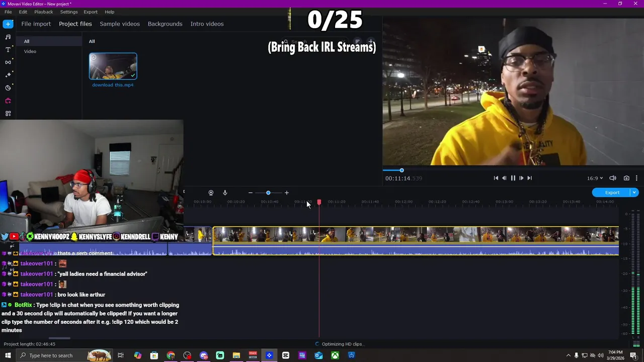This screenshot has height=362, width=644.
Task: Open the Effects sparkles panel
Action: 8,75
